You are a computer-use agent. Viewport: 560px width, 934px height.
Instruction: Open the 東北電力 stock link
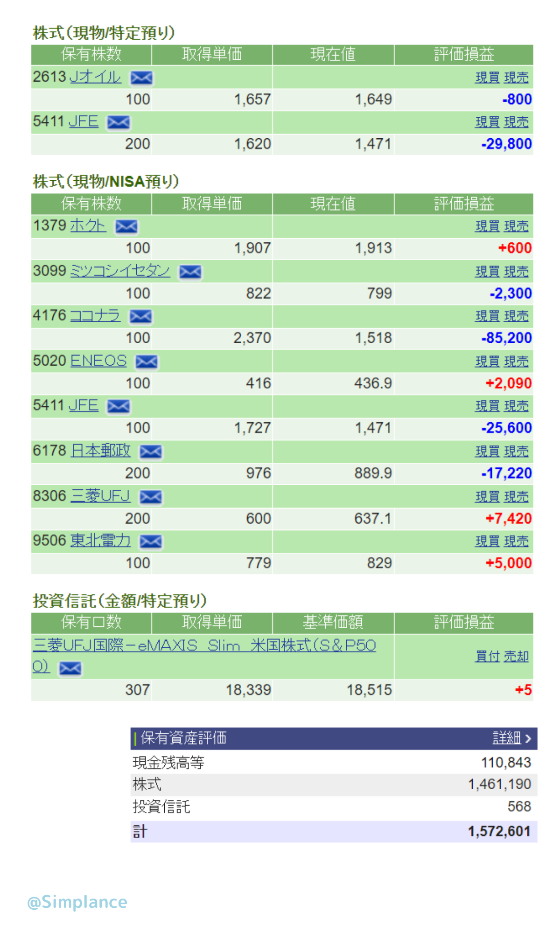[x=100, y=540]
